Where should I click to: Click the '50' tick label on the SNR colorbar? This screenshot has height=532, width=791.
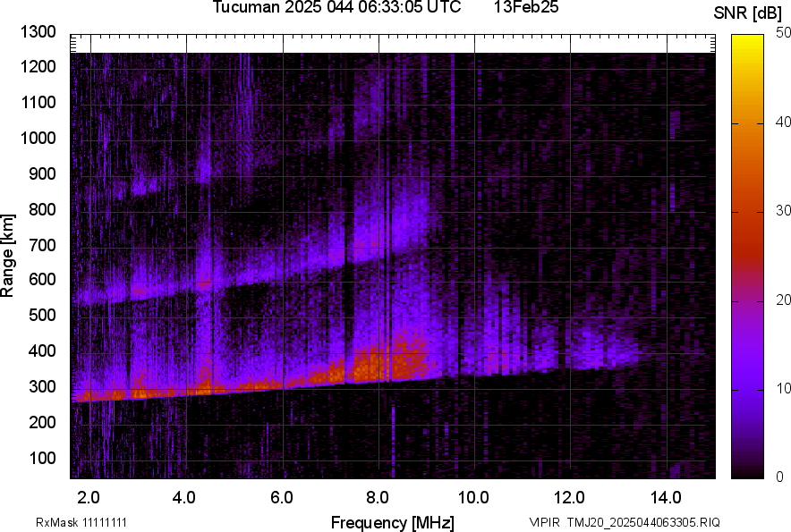(x=784, y=32)
